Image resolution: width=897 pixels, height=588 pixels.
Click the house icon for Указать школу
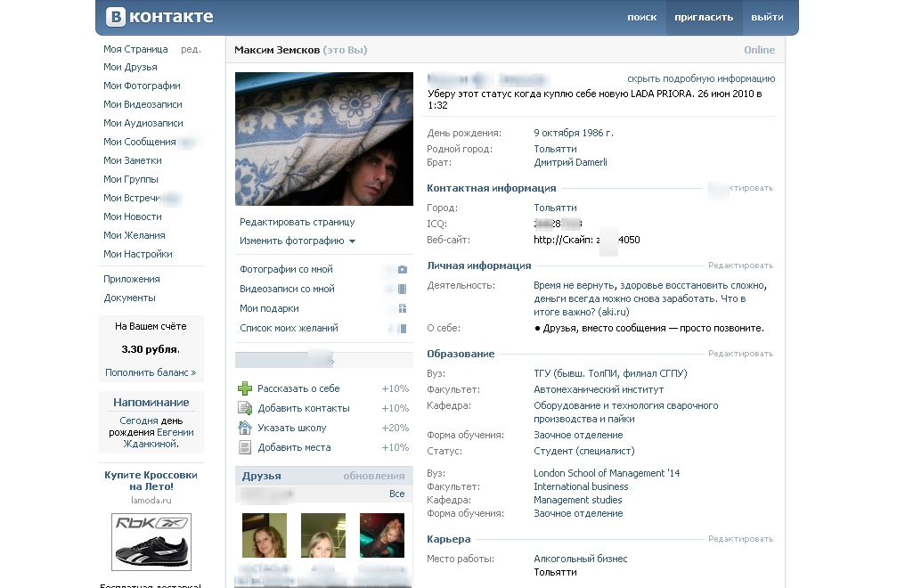(245, 428)
